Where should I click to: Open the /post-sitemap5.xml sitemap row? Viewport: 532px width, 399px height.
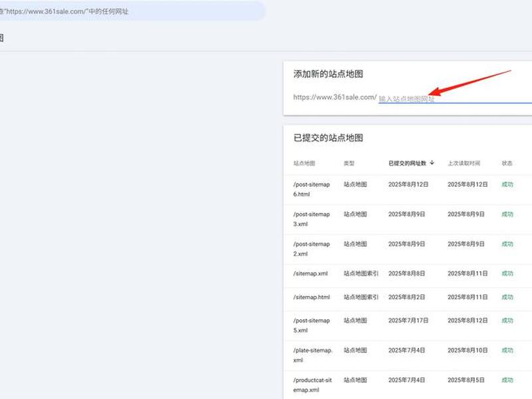(408, 326)
